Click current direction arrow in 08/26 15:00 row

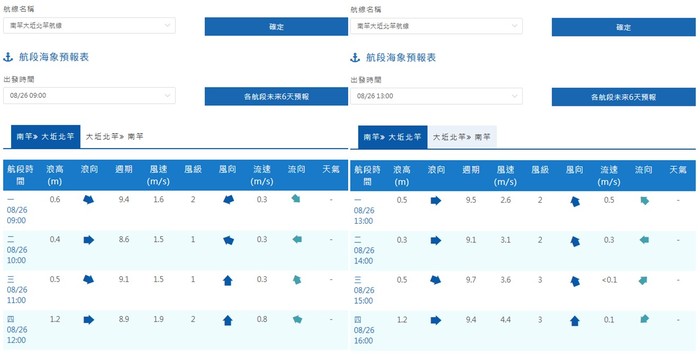(x=643, y=280)
